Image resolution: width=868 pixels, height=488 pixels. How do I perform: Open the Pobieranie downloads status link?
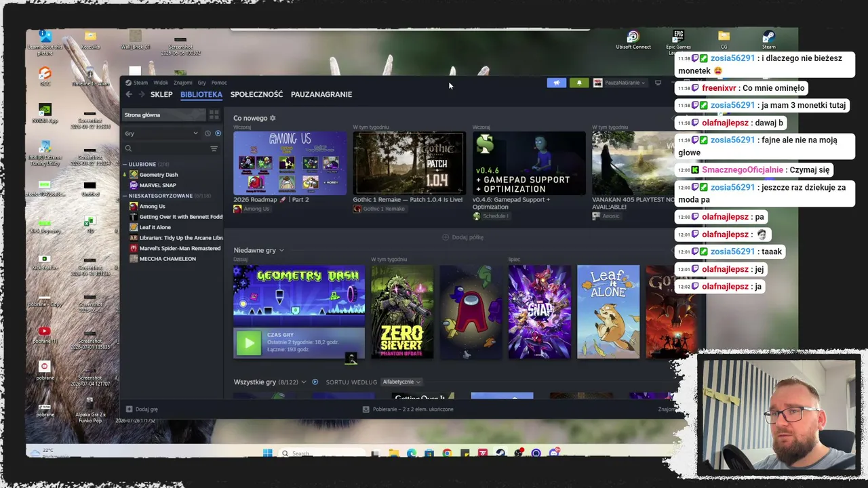coord(413,409)
